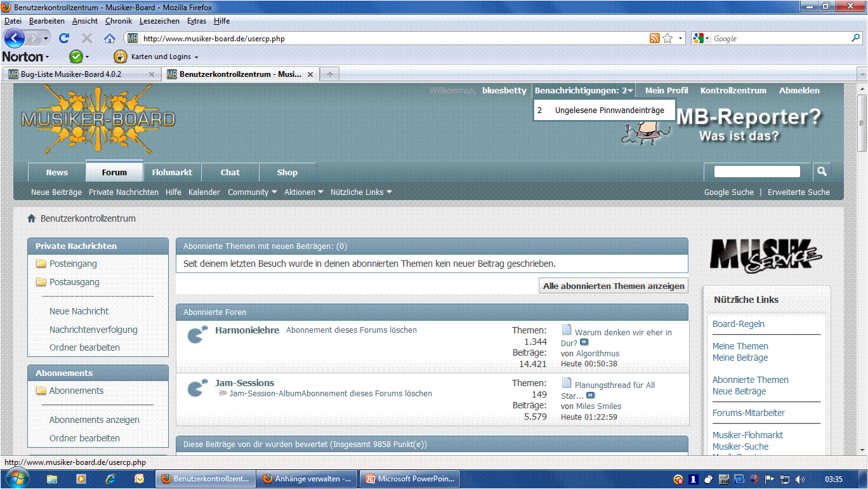
Task: Close the Benutzerkontrollzentrum tab
Action: click(310, 74)
